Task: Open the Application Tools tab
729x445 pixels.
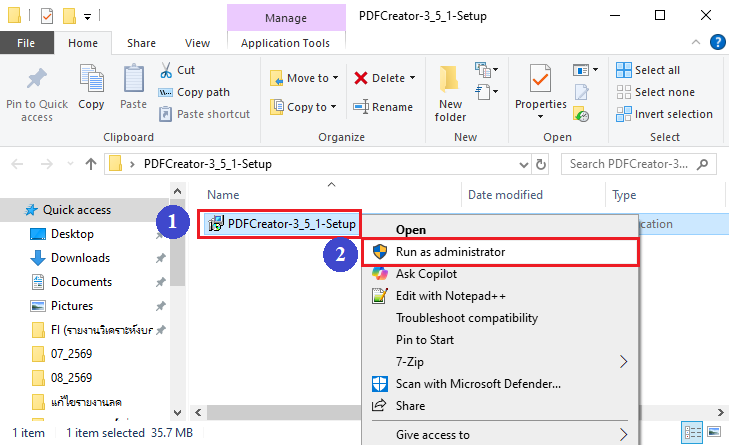Action: [x=285, y=43]
